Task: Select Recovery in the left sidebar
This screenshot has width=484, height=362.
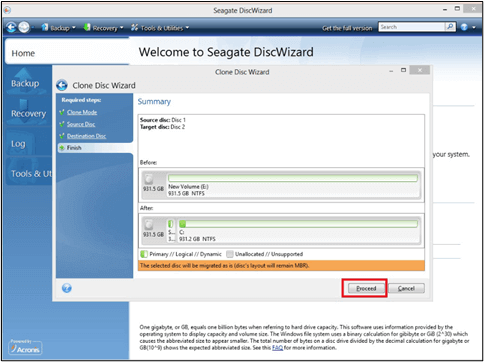Action: [28, 113]
